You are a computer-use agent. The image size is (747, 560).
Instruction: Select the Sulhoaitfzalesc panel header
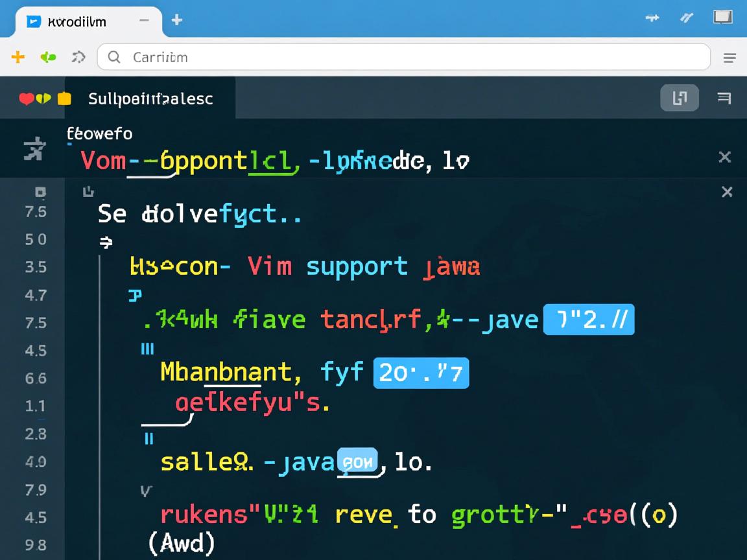150,99
